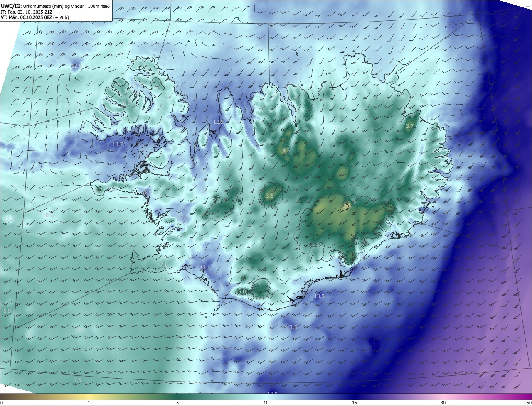This screenshot has height=406, width=532.
Task: Click the map title "Úrkomumætti (mm) og vindur í 100m hæð"
Action: [66, 5]
